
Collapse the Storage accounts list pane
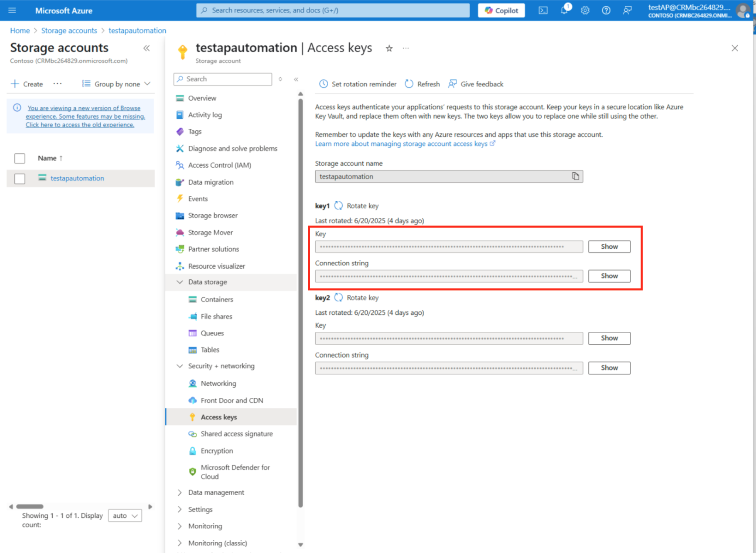pos(147,48)
